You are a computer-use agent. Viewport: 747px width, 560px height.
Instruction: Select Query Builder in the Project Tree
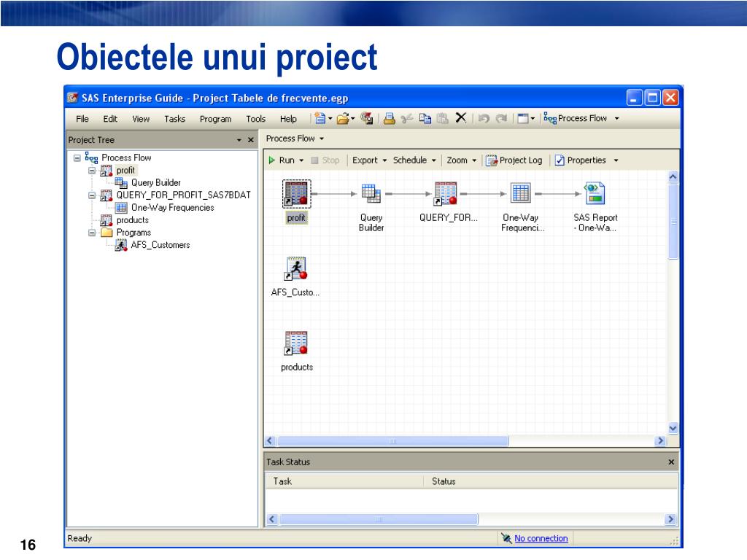pos(156,183)
